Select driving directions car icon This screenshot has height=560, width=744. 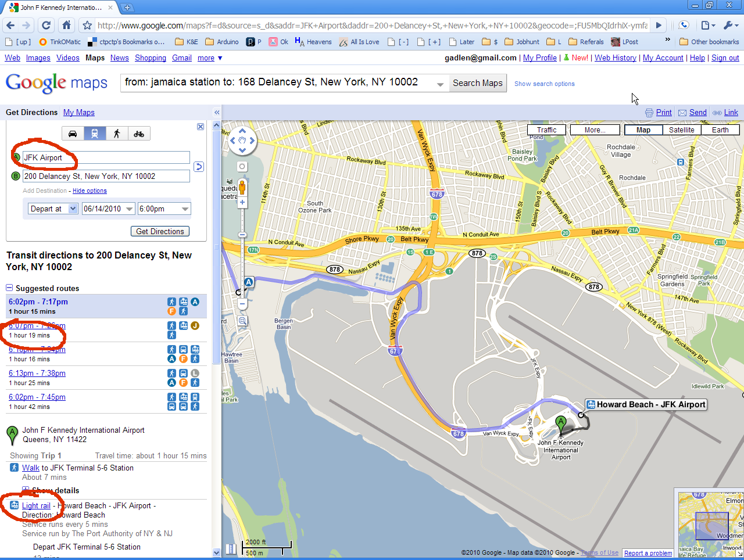point(73,134)
